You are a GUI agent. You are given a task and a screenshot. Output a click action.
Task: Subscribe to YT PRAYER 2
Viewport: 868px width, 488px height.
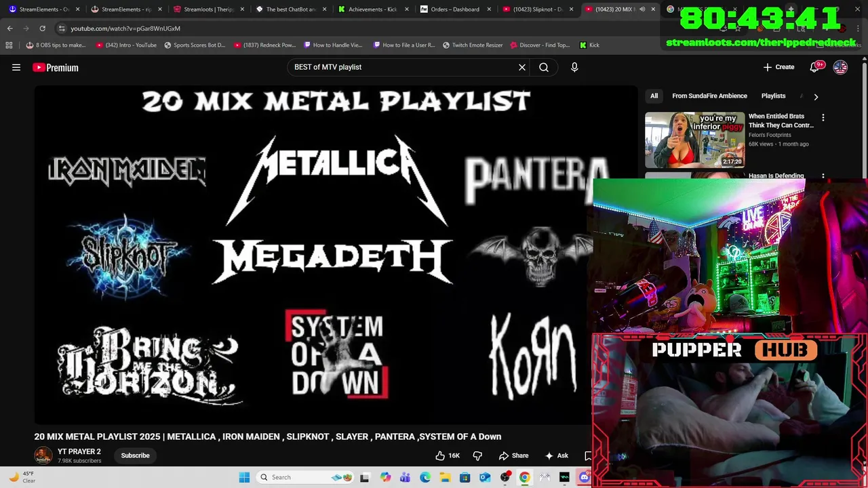[135, 455]
